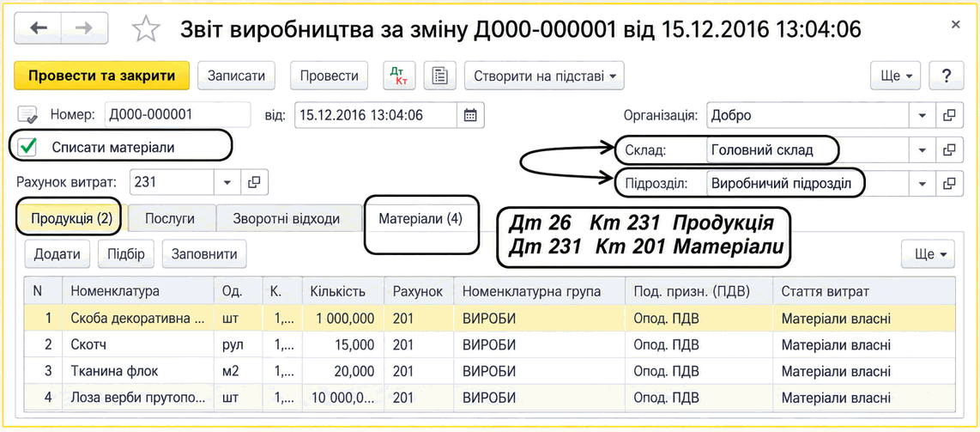Screen dimensions: 980x432
Task: Open Склад value in separate window
Action: click(x=949, y=150)
